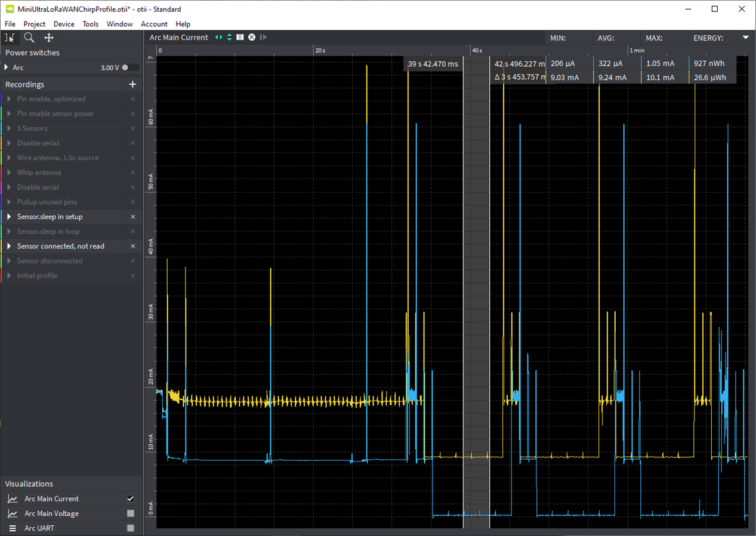
Task: Select the cursor selection tool
Action: pyautogui.click(x=10, y=38)
